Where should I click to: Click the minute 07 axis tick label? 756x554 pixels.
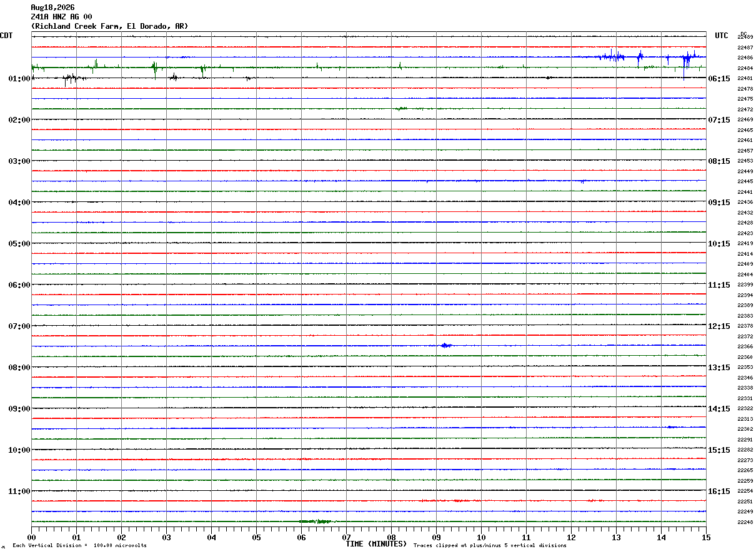click(346, 537)
